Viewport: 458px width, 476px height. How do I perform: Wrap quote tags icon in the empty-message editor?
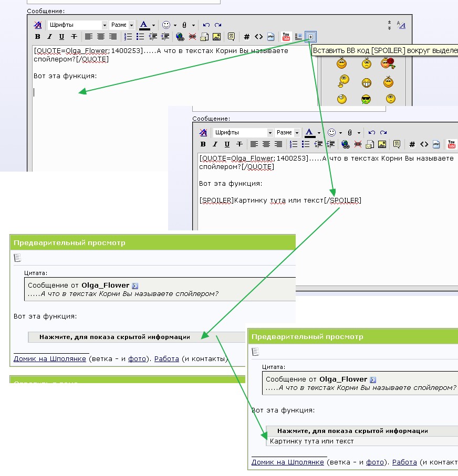point(231,37)
